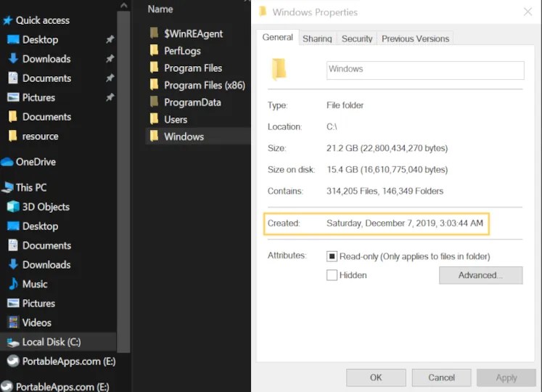Screen dimensions: 542x392
Task: Open the OneDrive cloud icon
Action: [x=7, y=162]
